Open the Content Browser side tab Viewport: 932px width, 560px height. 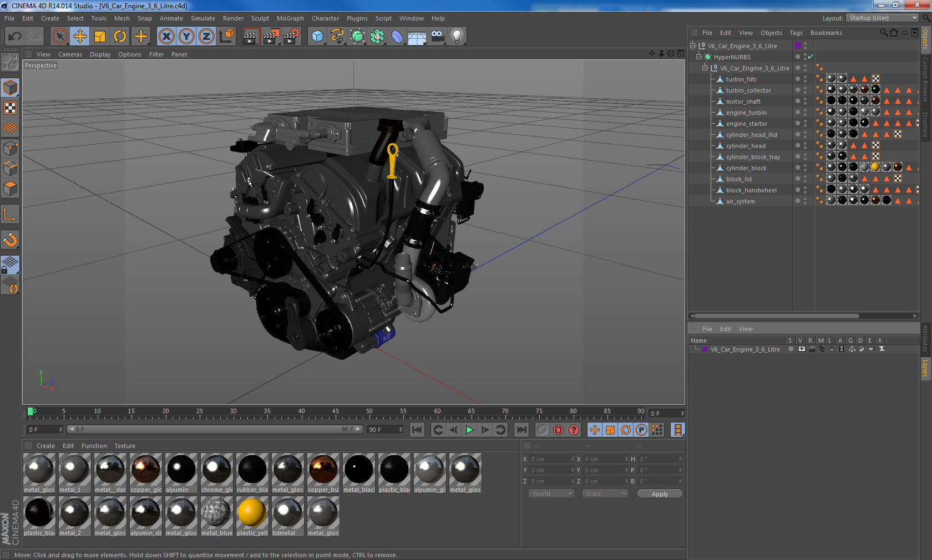click(925, 79)
